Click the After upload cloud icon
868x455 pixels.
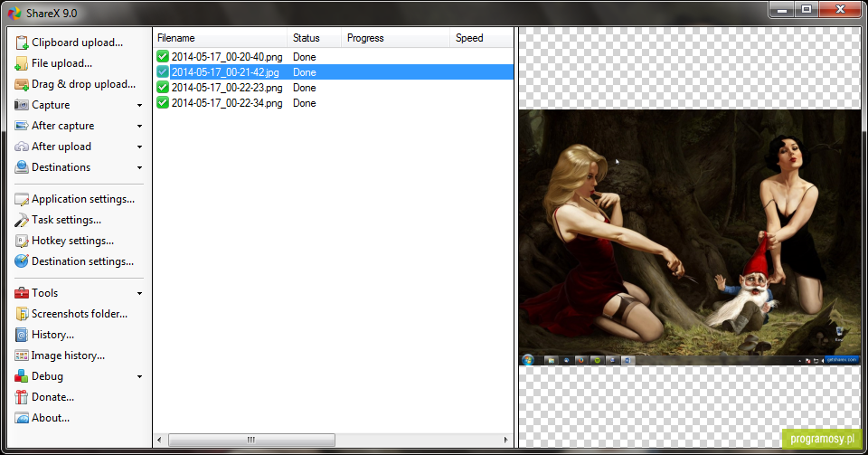pyautogui.click(x=22, y=147)
